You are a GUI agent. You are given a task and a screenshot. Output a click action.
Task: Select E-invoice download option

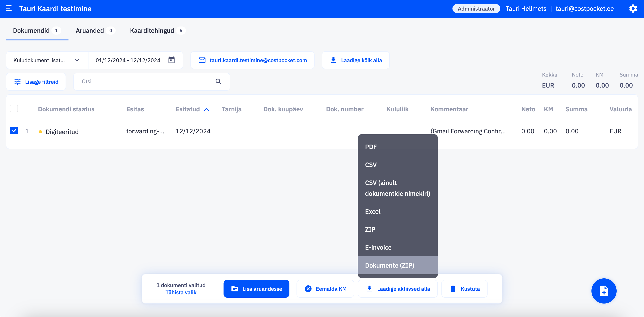(397, 247)
